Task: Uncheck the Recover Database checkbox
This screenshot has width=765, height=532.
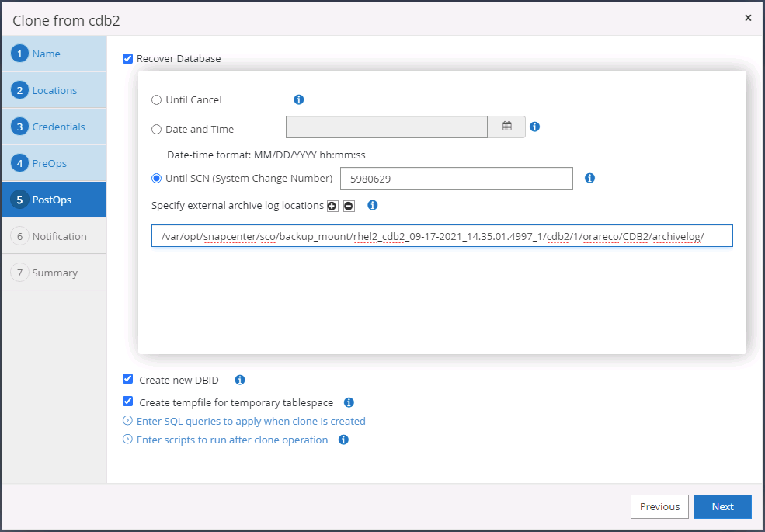Action: click(128, 58)
